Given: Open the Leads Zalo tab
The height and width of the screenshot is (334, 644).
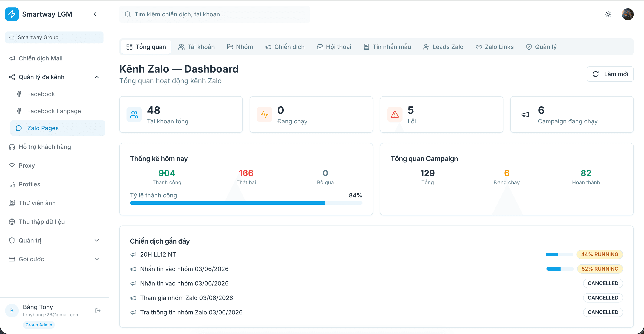Looking at the screenshot, I should coord(443,47).
